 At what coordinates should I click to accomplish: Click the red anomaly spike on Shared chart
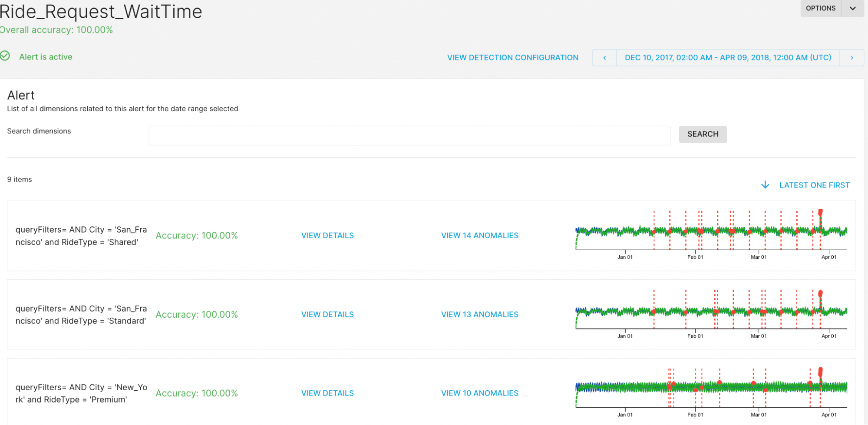[x=820, y=213]
